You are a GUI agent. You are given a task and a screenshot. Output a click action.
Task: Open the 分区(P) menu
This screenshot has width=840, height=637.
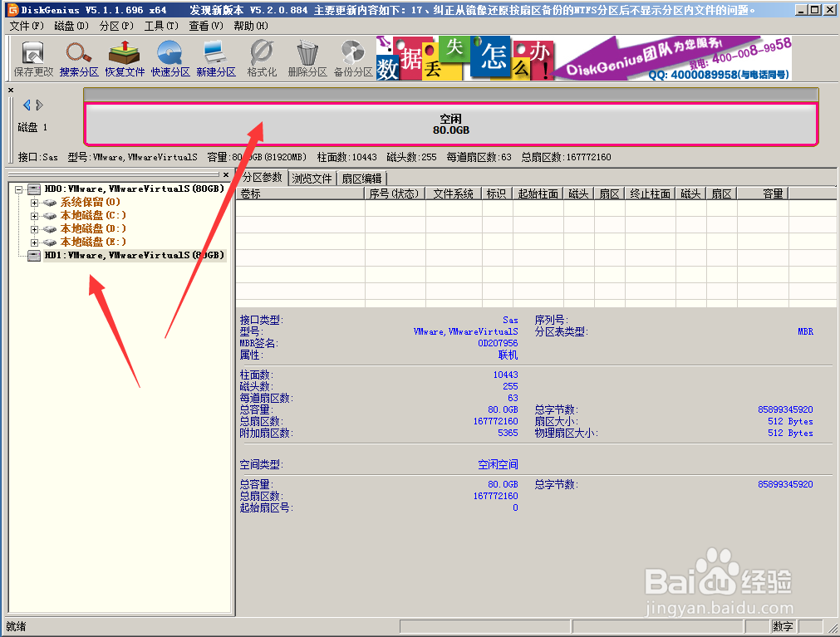point(116,26)
